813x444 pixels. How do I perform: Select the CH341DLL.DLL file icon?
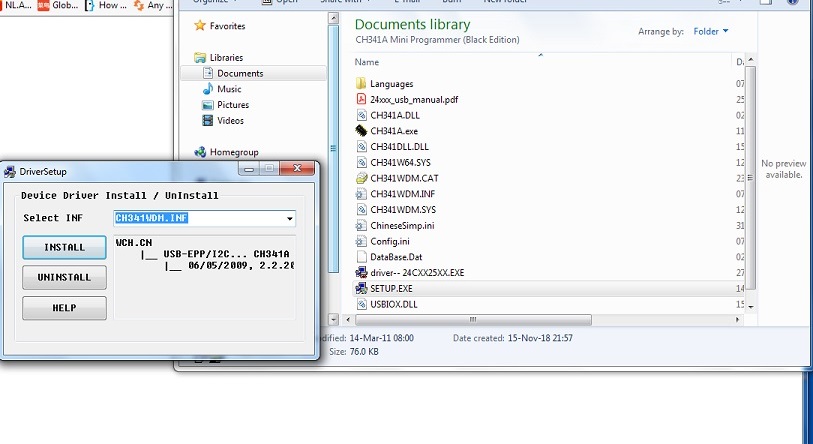(x=361, y=147)
